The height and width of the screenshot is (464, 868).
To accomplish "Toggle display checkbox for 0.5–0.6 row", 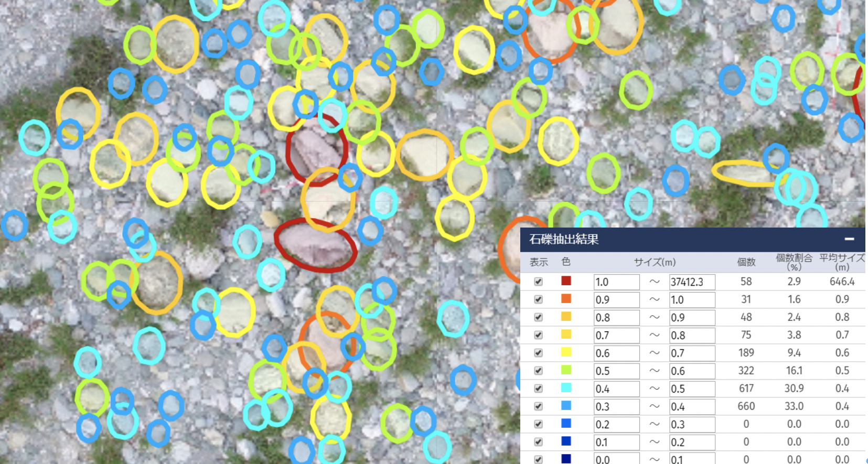I will pos(538,371).
